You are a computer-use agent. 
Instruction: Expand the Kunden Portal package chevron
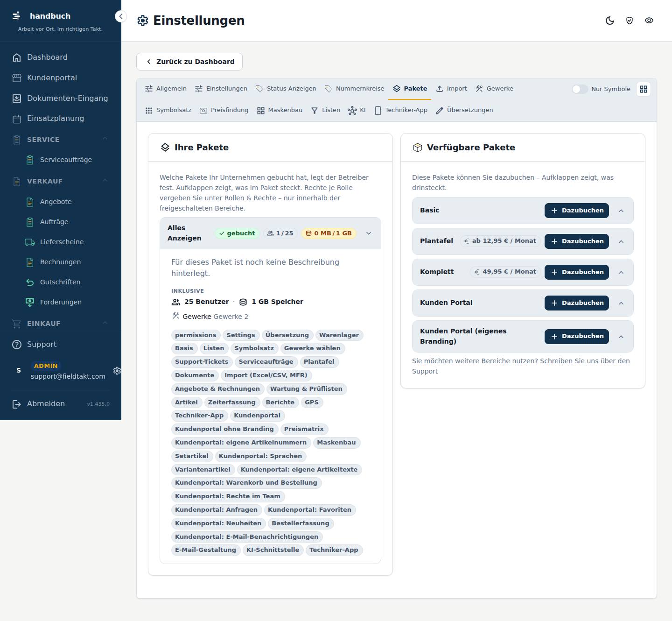[621, 303]
